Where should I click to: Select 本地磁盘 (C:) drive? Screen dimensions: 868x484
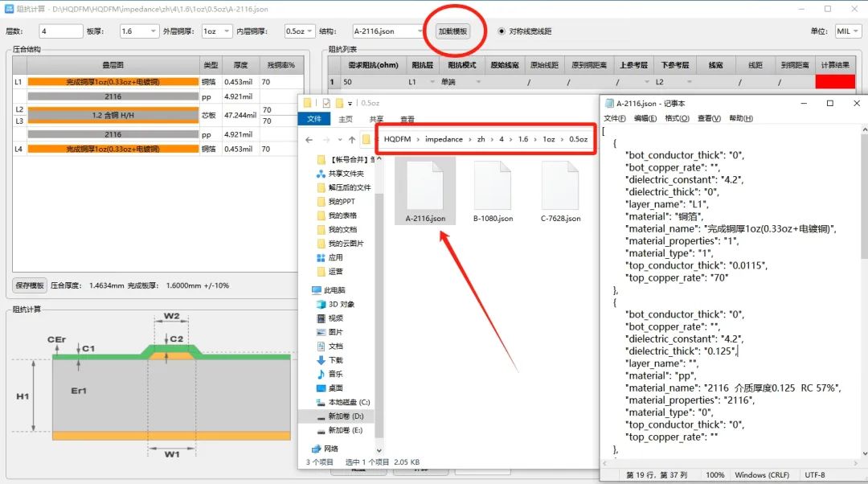[348, 402]
